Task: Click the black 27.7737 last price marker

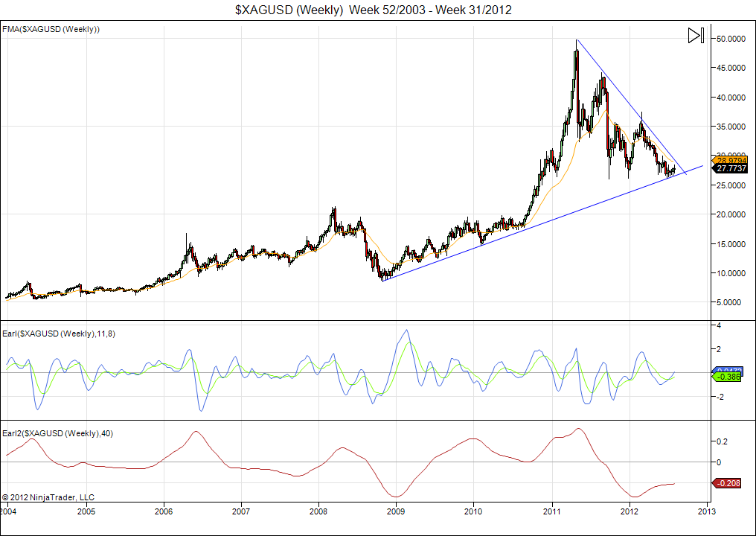Action: [730, 169]
